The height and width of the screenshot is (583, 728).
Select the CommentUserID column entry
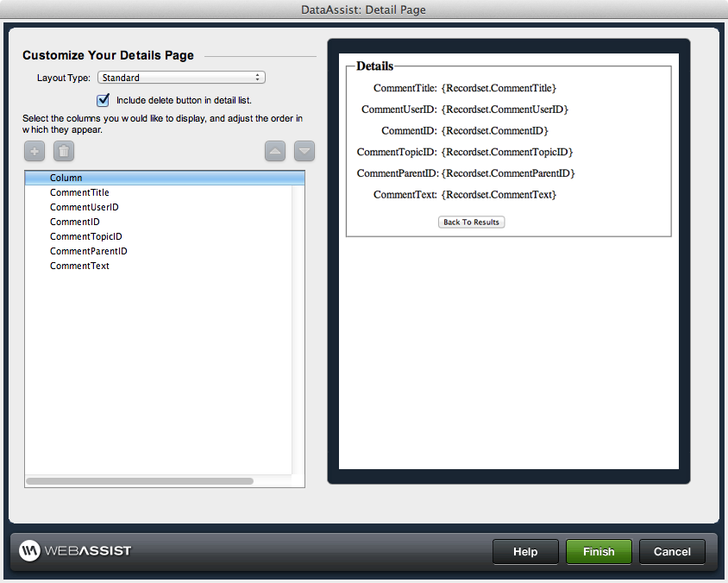[84, 207]
